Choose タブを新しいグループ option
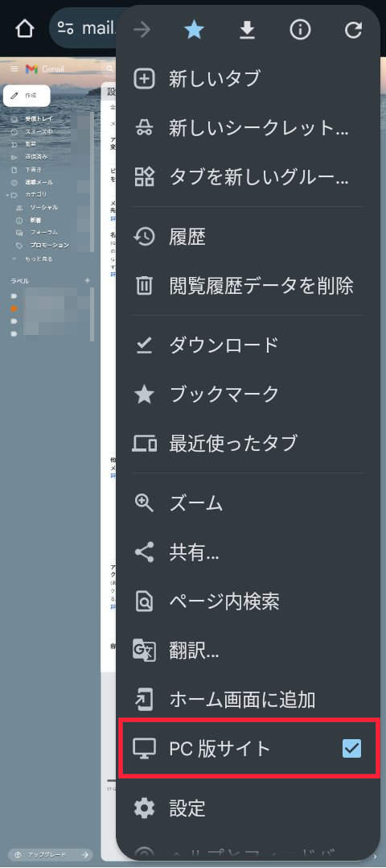 (x=248, y=177)
